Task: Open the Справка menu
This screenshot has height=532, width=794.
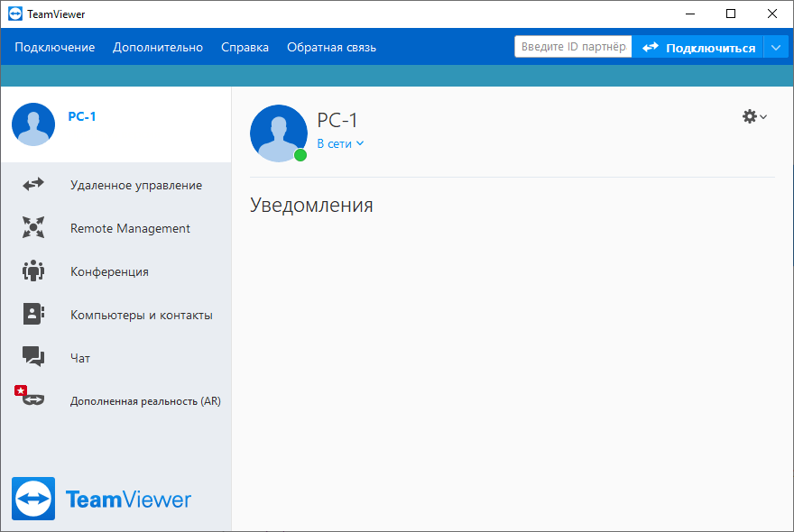Action: (x=245, y=47)
